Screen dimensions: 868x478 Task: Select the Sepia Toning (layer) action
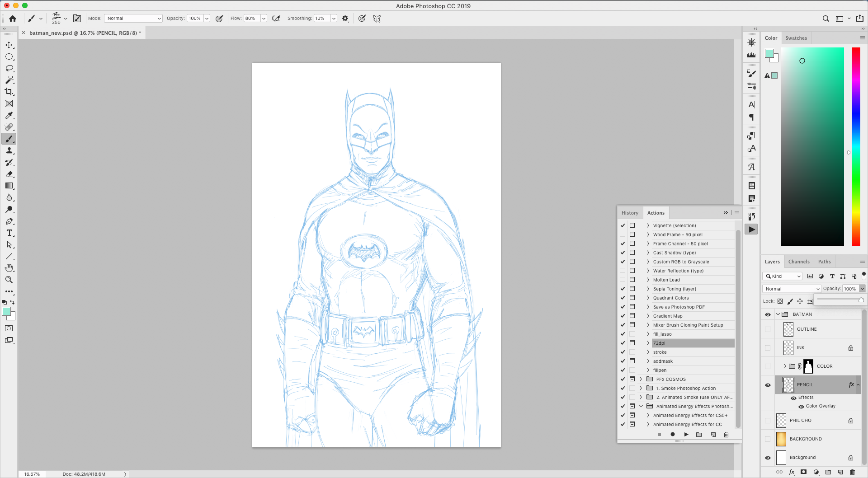point(693,289)
